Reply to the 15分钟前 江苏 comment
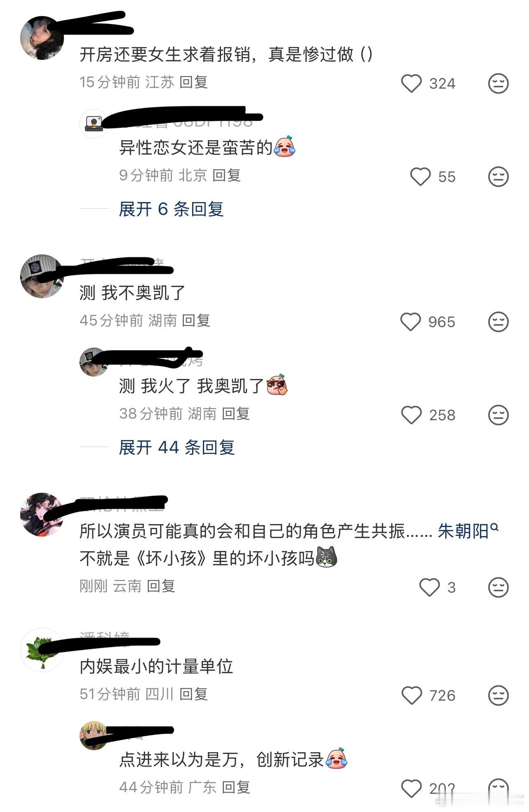 click(194, 82)
